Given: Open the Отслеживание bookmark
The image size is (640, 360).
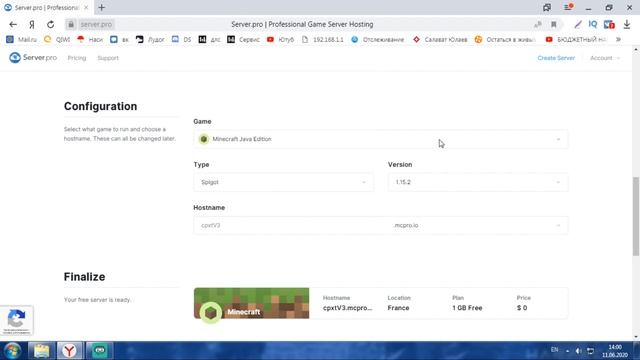Looking at the screenshot, I should [378, 40].
